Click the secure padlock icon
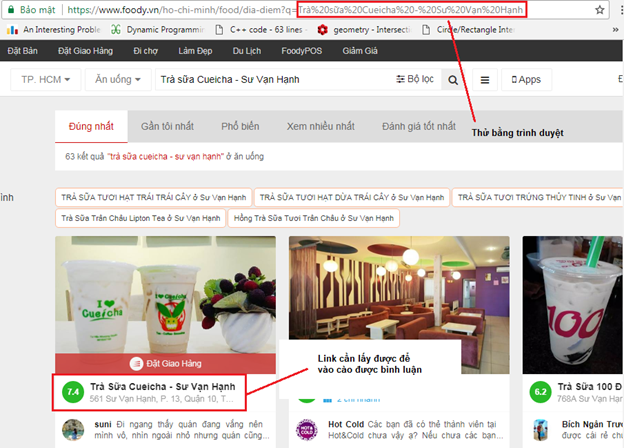The image size is (624, 448). point(11,10)
